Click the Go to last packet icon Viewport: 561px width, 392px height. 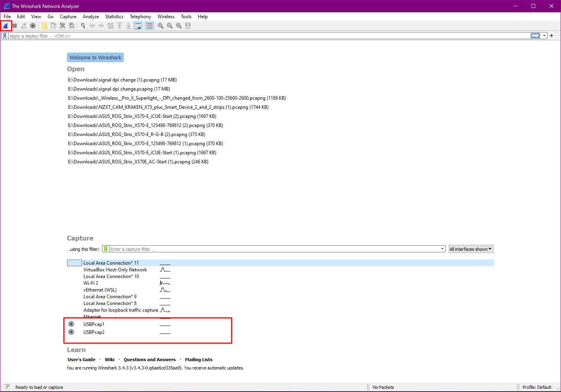129,26
